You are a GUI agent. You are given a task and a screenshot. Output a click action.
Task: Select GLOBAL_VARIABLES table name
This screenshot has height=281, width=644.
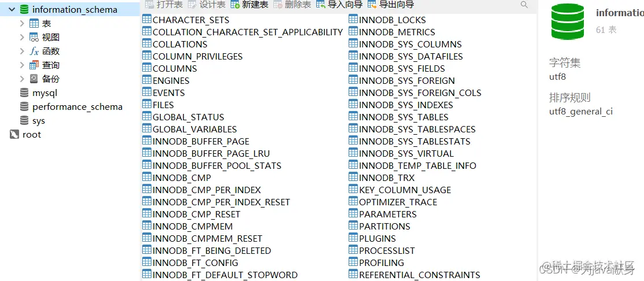[195, 130]
